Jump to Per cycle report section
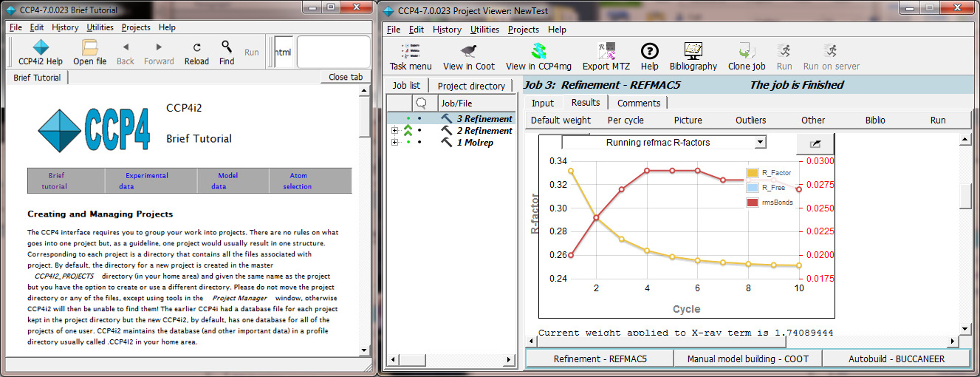 pos(626,120)
